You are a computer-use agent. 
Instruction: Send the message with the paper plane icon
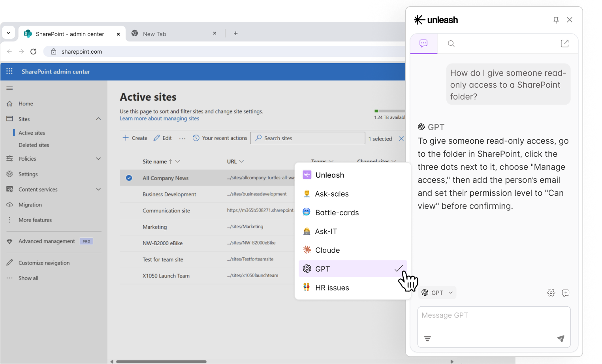[561, 338]
